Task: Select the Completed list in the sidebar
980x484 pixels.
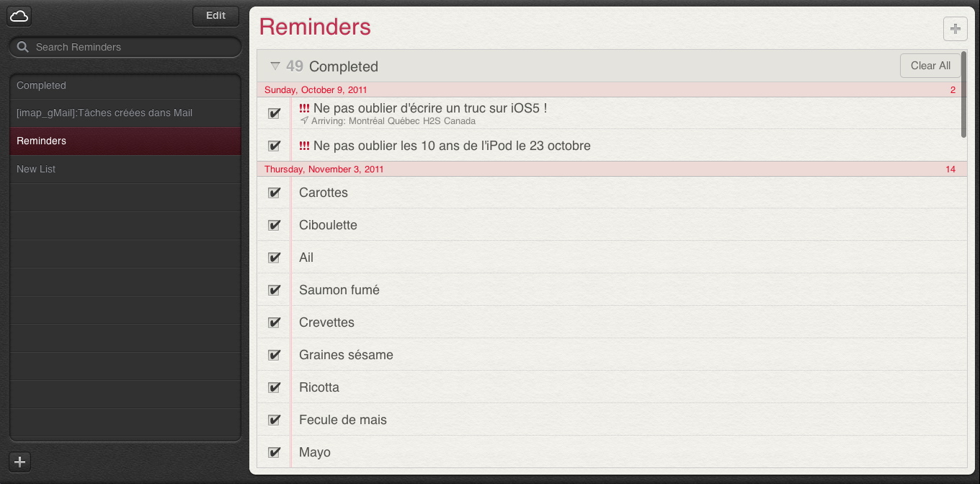Action: [x=125, y=85]
